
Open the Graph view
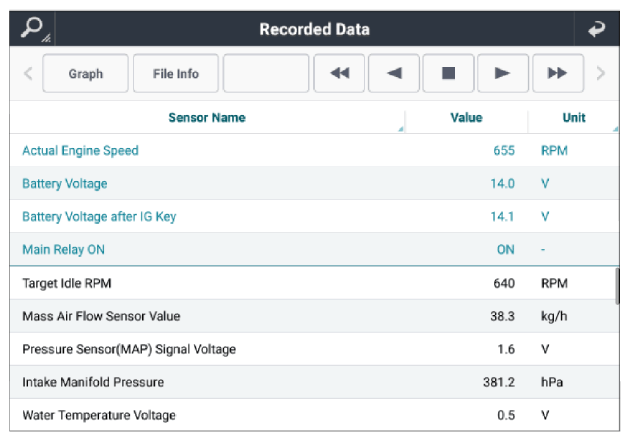[86, 74]
